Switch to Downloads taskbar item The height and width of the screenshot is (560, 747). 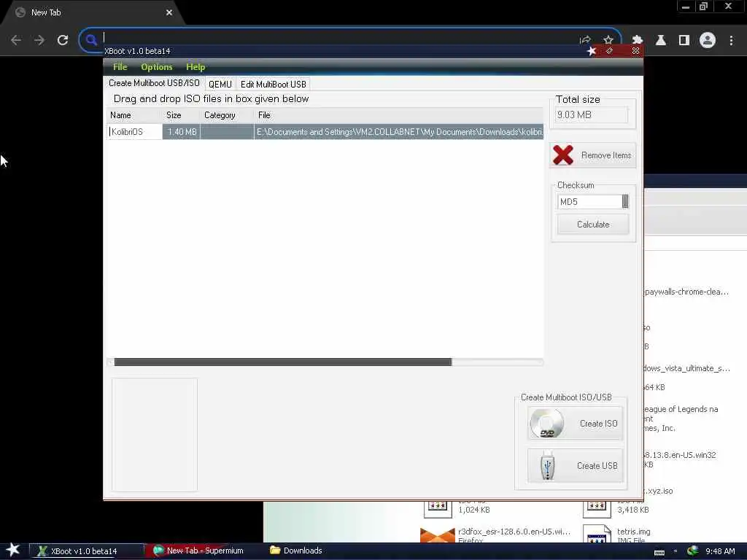coord(296,551)
